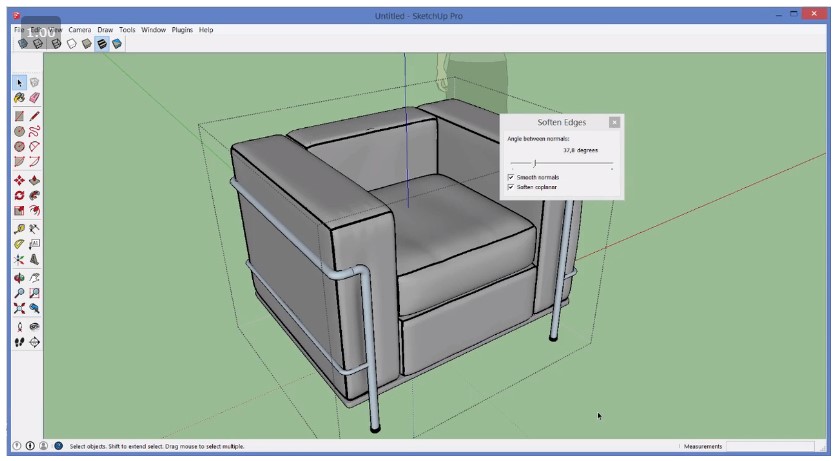Screen dimensions: 837x461
Task: Activate the Section Plane tool
Action: [35, 342]
